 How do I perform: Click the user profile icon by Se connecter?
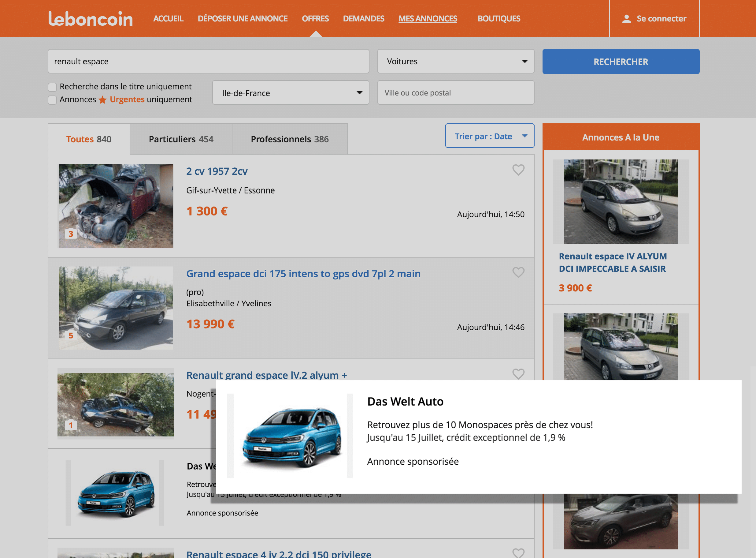tap(626, 19)
